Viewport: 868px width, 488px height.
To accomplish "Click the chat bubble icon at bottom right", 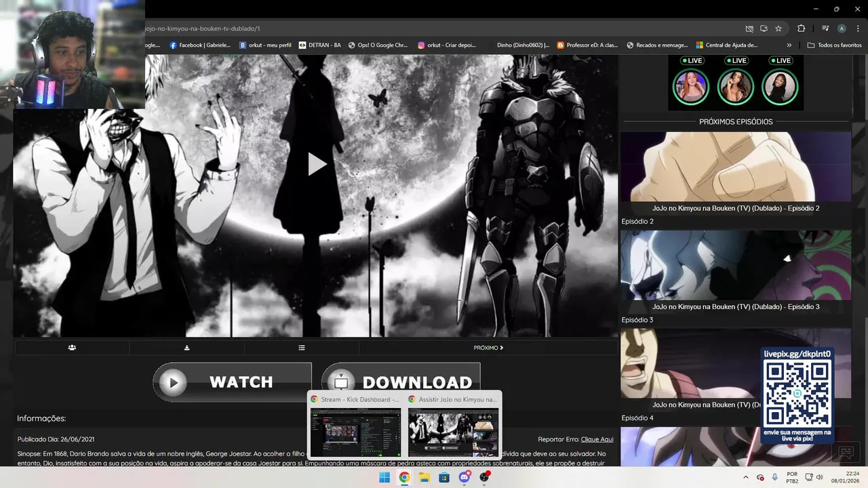I will click(845, 452).
